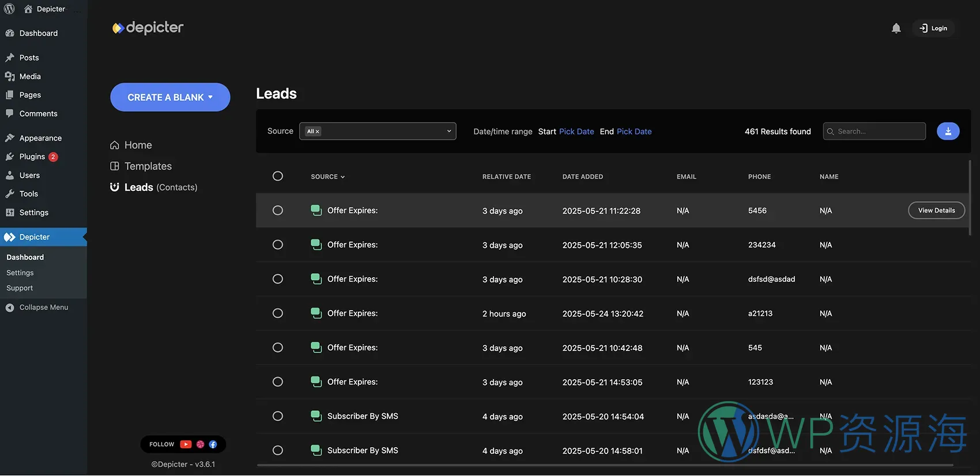980x476 pixels.
Task: Select lead added 2025-05-21 10:42:48
Action: pos(278,347)
